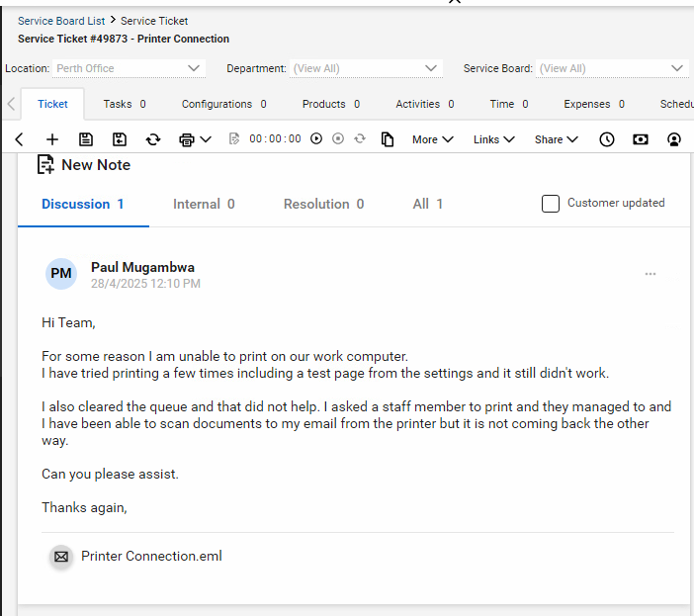Start the ticket timer play button

click(x=316, y=139)
